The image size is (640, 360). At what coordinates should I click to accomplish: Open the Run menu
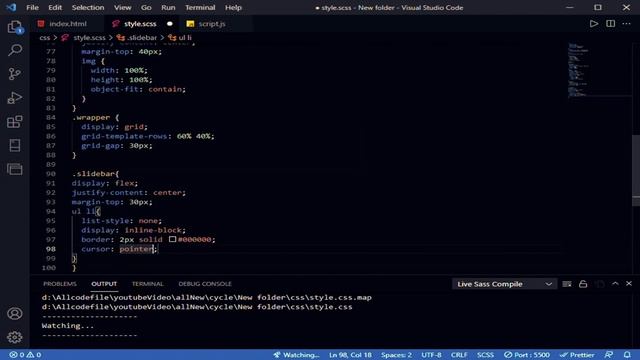pos(168,7)
